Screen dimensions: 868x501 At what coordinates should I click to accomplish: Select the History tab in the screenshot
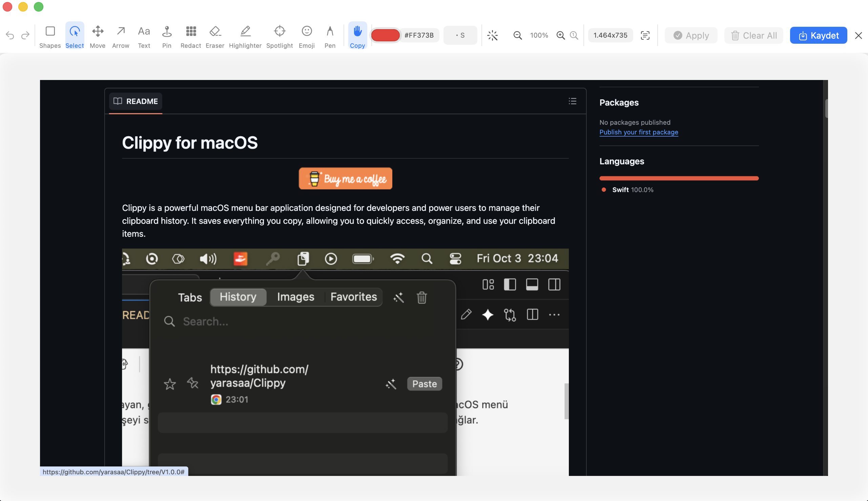coord(238,297)
